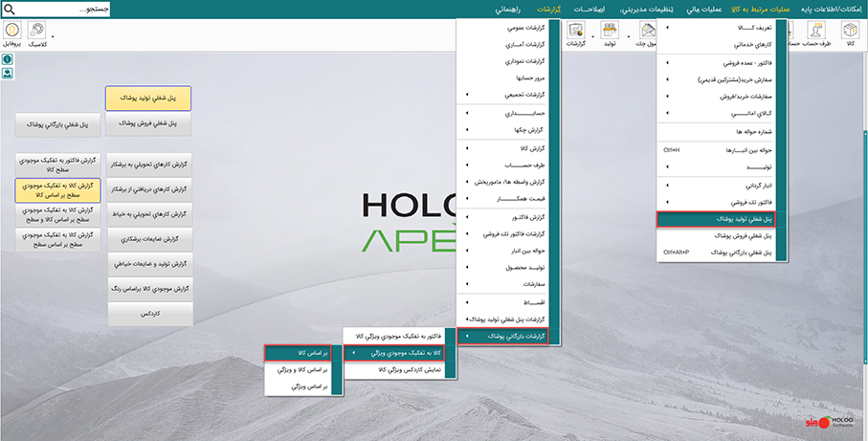868x441 pixels.
Task: Click پنل شغلي بازرگاني پوشاک desktop button
Action: click(x=57, y=125)
